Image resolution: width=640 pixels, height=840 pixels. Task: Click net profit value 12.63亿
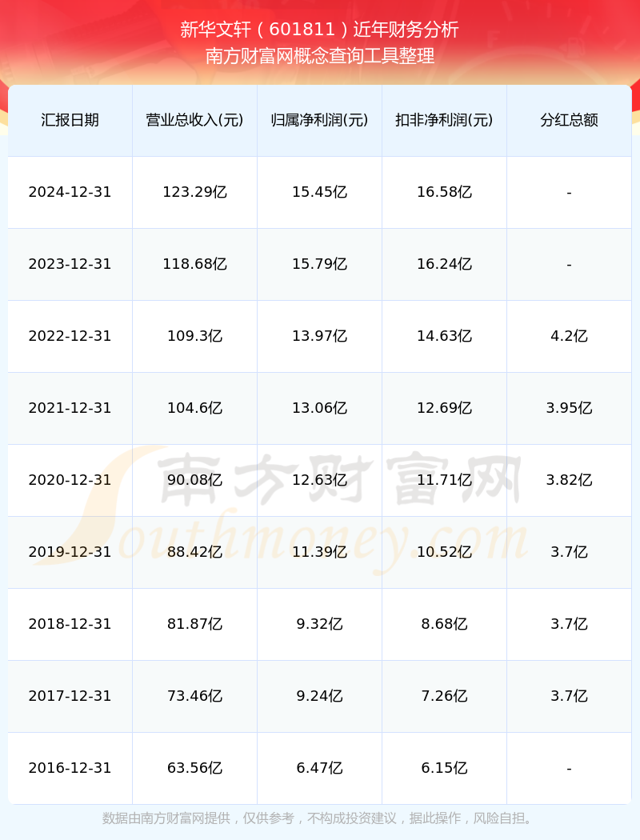tap(320, 480)
